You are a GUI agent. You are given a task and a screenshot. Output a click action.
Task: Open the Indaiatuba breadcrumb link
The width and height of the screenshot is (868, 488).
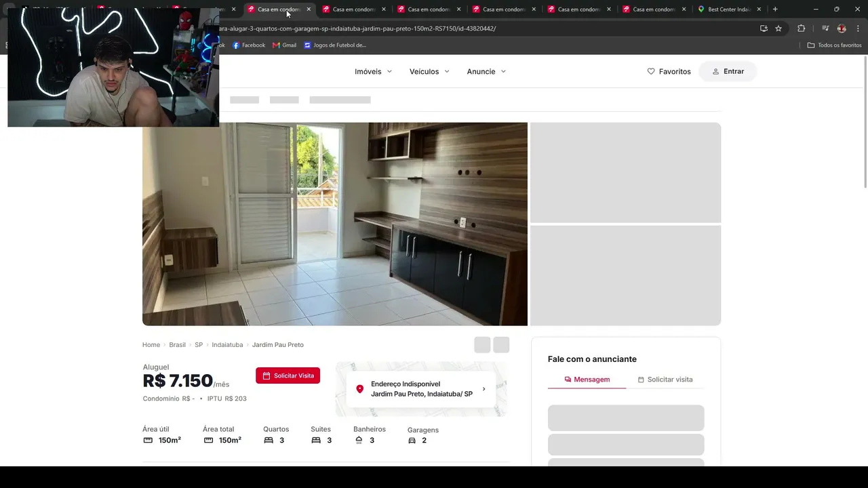227,345
